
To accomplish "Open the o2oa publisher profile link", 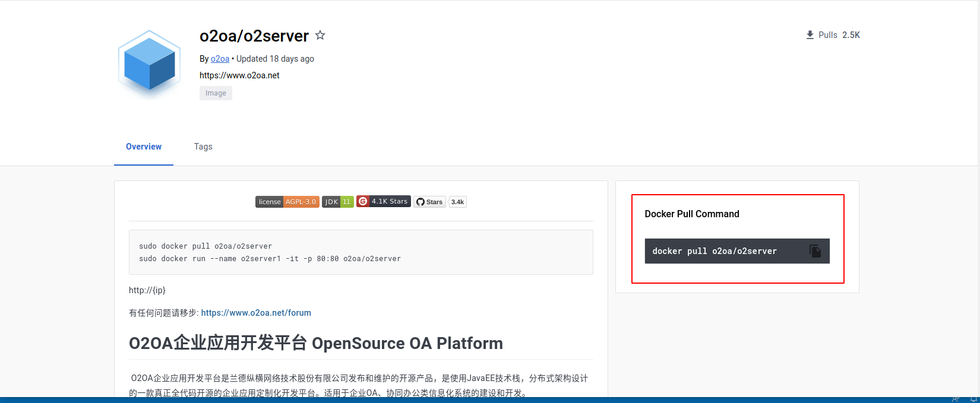I will tap(220, 59).
